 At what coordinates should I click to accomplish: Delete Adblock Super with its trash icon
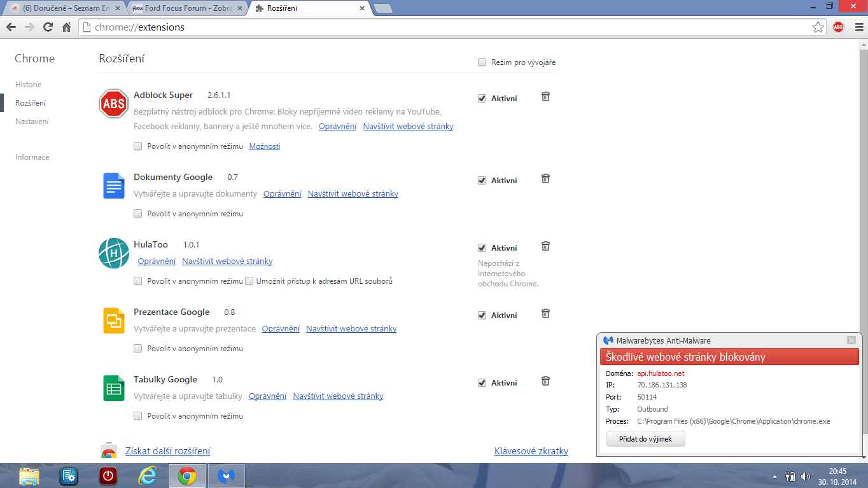[x=545, y=97]
